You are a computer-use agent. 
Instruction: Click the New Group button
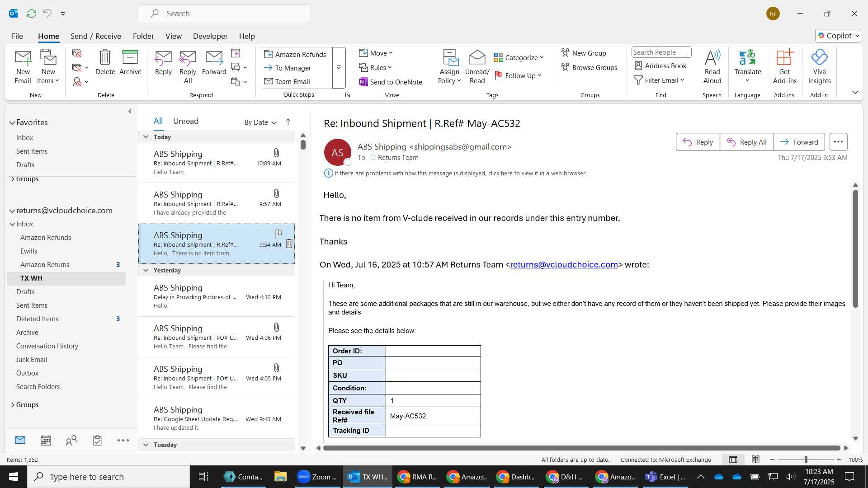click(584, 53)
